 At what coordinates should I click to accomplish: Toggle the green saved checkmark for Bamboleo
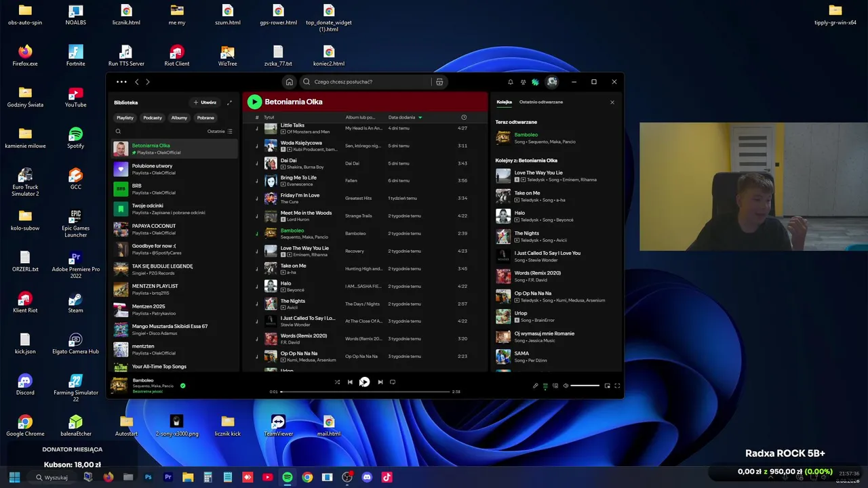[183, 386]
